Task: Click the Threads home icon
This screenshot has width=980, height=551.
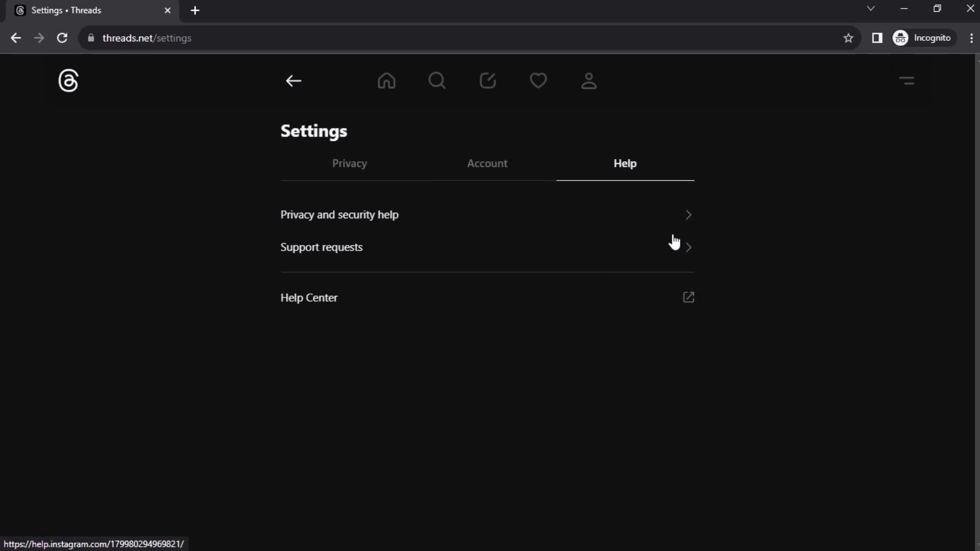Action: point(387,81)
